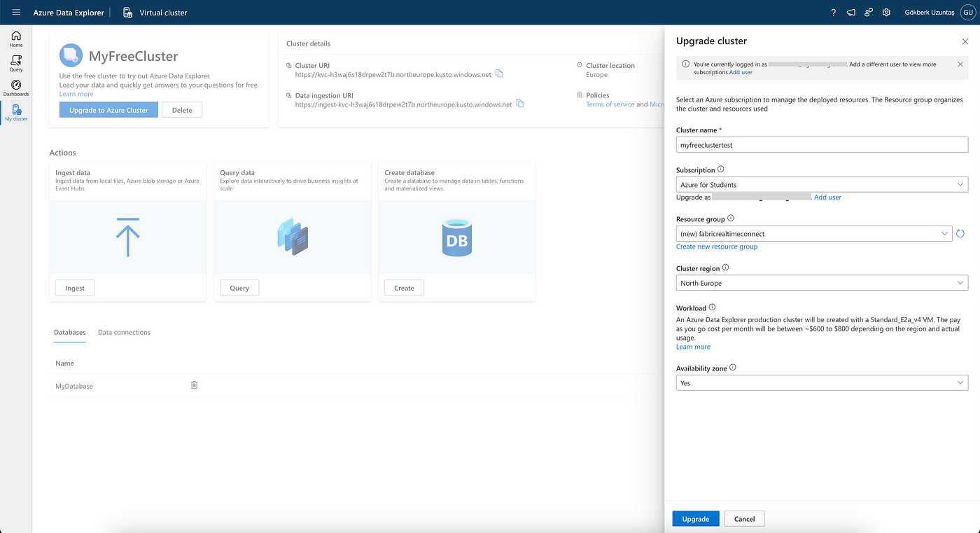Copy the Cluster URI
The height and width of the screenshot is (533, 980).
499,74
